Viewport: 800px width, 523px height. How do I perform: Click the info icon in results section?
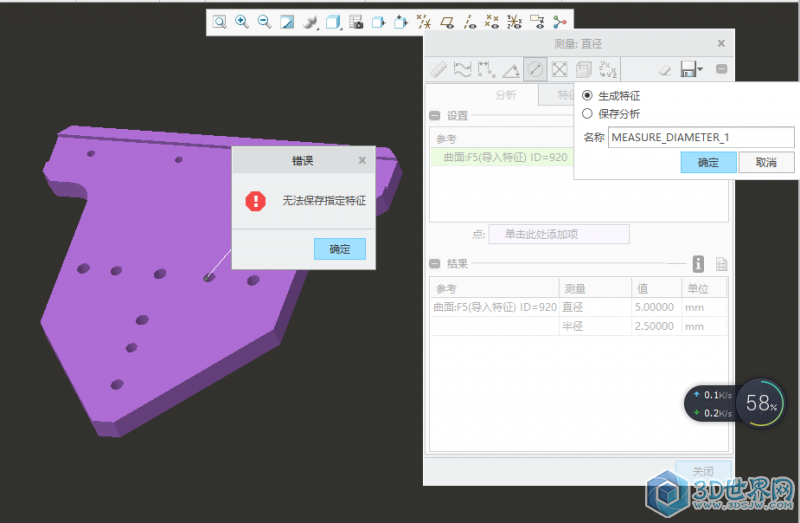point(698,264)
